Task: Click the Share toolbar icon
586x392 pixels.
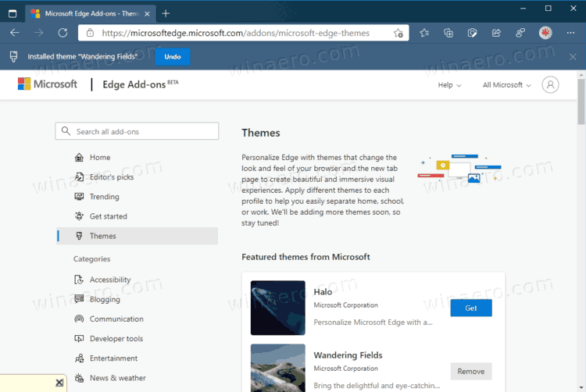Action: (496, 33)
